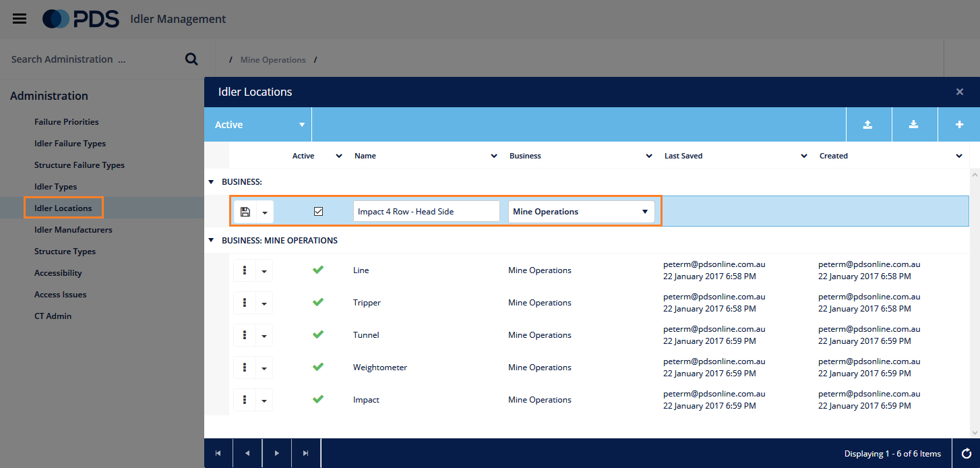The width and height of the screenshot is (980, 468).
Task: Open the Business dropdown showing Mine Operations
Action: tap(581, 212)
